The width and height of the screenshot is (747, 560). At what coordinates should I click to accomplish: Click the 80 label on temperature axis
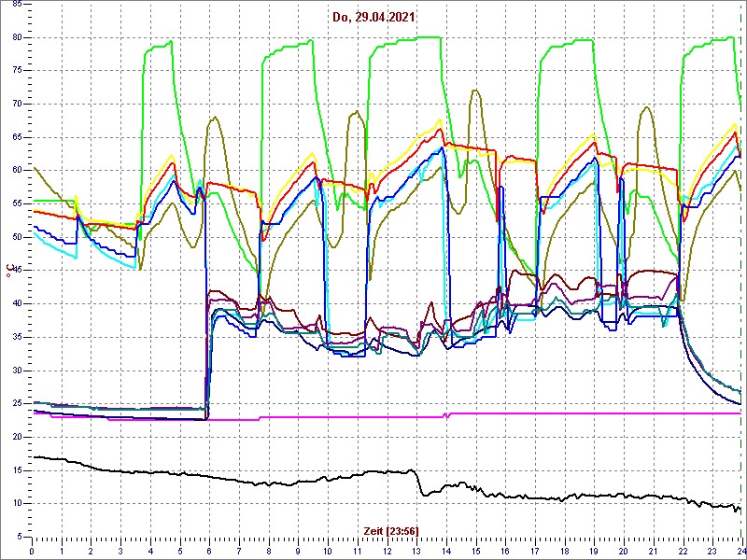click(x=16, y=37)
